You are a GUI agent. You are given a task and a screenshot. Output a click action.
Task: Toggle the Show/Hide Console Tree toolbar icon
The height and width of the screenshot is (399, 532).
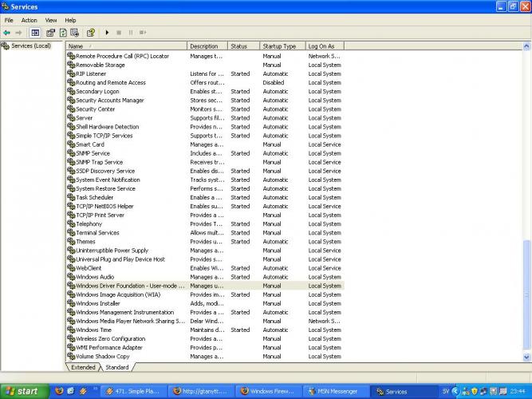[35, 33]
